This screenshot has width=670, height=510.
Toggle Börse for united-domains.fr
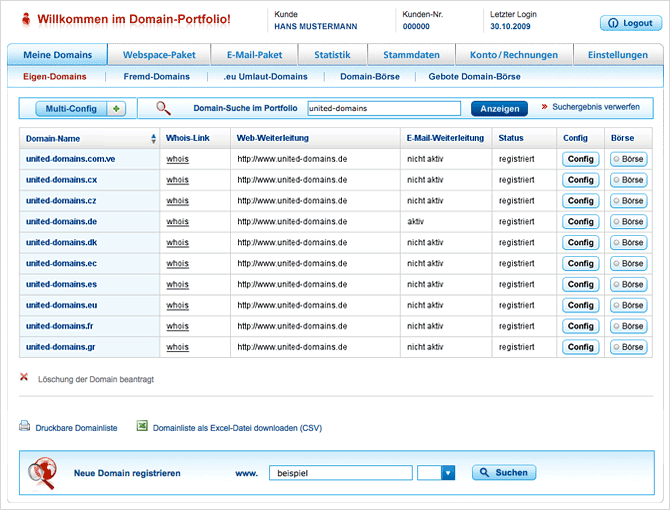[629, 326]
